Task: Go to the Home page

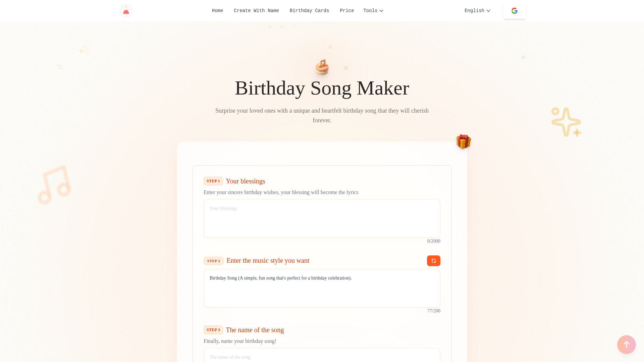Action: coord(217,11)
